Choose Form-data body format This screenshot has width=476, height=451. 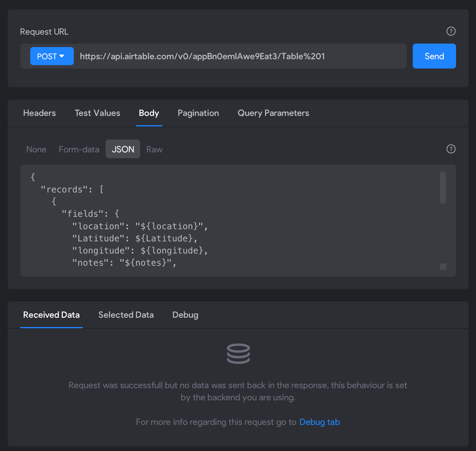coord(79,149)
